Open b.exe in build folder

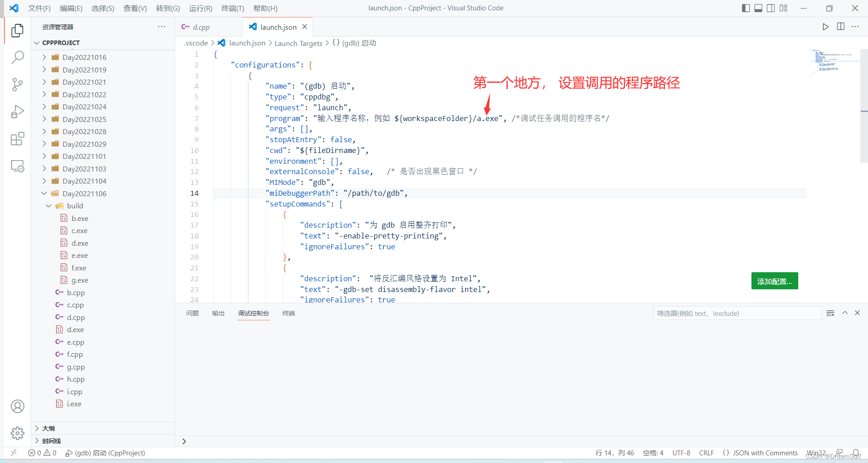point(80,218)
